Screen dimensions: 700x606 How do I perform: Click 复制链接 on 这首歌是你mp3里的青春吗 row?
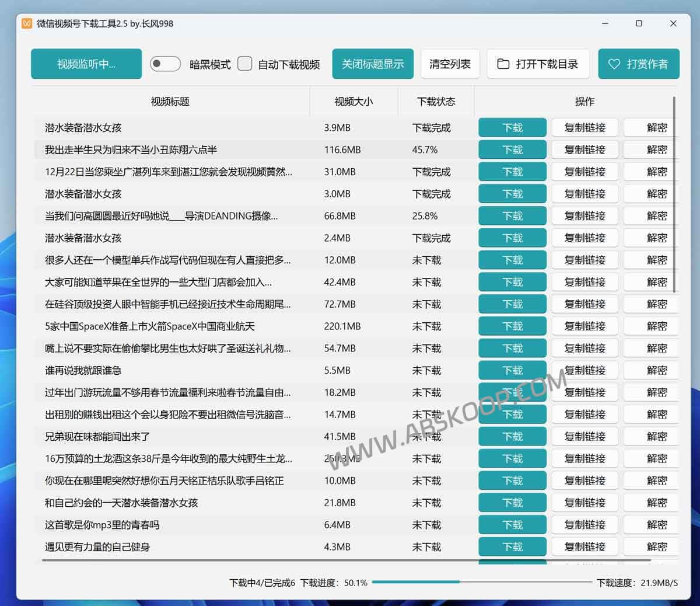[x=585, y=524]
